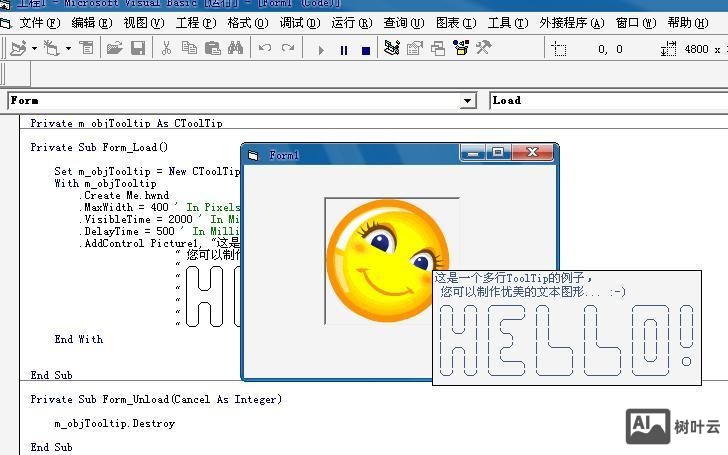Open the Object Browser icon
This screenshot has height=455, width=728.
point(461,48)
